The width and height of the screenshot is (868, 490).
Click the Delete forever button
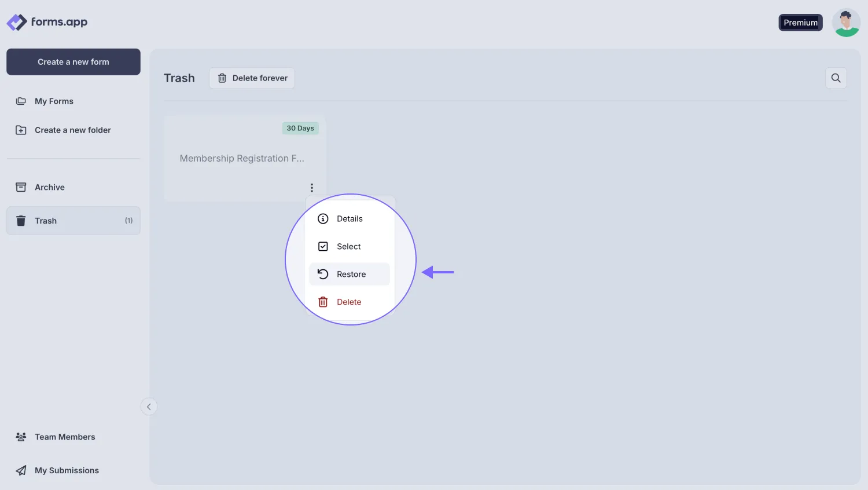pyautogui.click(x=252, y=78)
